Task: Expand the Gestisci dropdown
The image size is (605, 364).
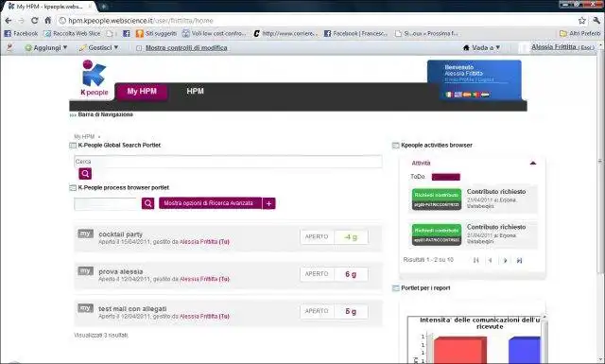Action: (98, 47)
